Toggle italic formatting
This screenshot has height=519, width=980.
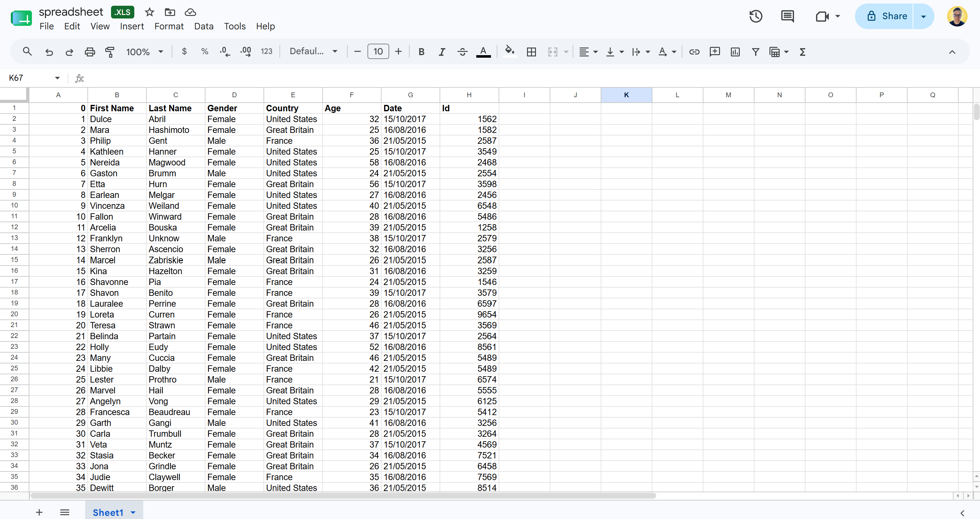442,52
